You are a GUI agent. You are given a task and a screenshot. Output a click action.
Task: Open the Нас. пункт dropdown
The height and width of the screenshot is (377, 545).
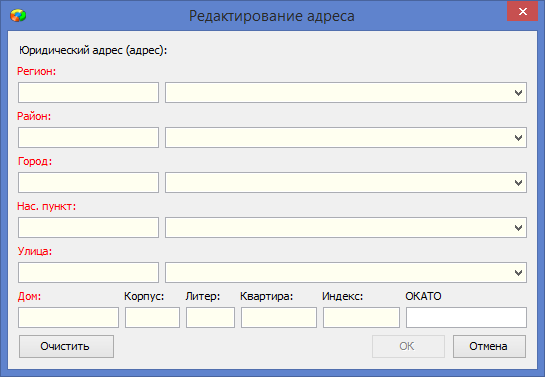(x=518, y=228)
